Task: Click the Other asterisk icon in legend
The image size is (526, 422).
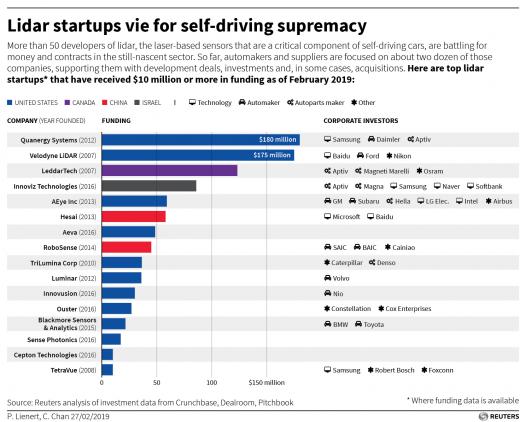Action: click(354, 102)
